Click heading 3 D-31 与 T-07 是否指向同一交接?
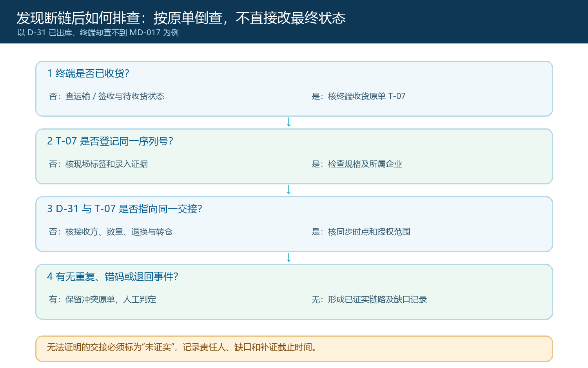This screenshot has width=588, height=368. (125, 209)
